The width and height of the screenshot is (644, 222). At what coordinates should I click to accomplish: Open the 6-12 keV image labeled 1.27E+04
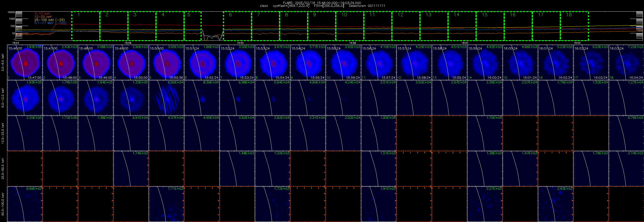coord(626,98)
